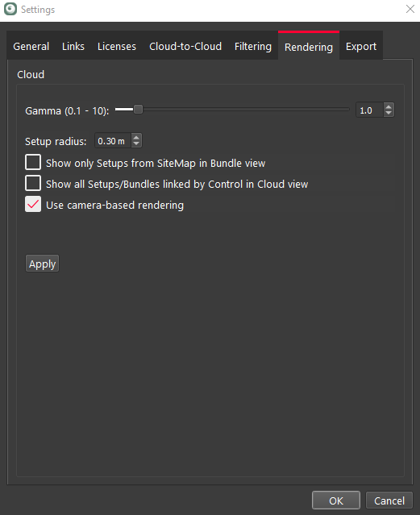The width and height of the screenshot is (420, 515).
Task: Click the app logo icon in title bar
Action: point(10,9)
